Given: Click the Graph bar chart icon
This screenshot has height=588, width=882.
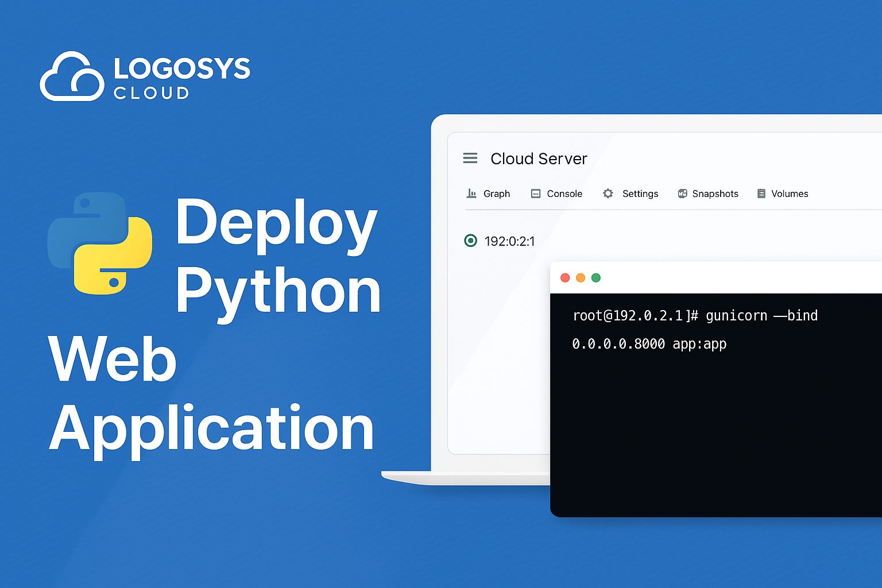Looking at the screenshot, I should click(471, 194).
